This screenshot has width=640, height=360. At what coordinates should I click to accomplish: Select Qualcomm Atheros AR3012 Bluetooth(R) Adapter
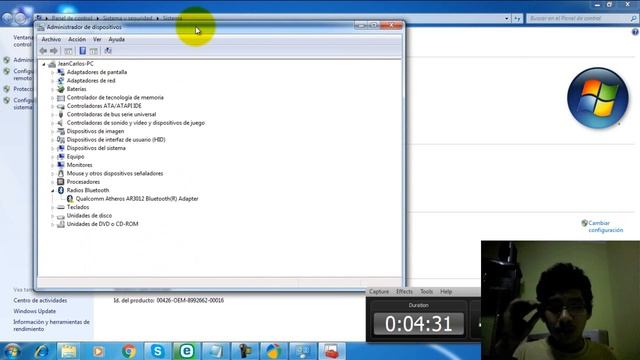click(x=137, y=199)
